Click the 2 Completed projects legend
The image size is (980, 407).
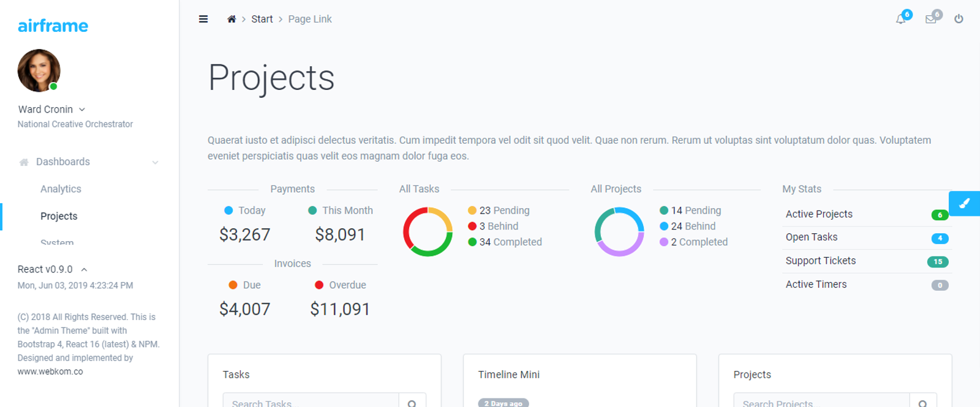click(693, 242)
